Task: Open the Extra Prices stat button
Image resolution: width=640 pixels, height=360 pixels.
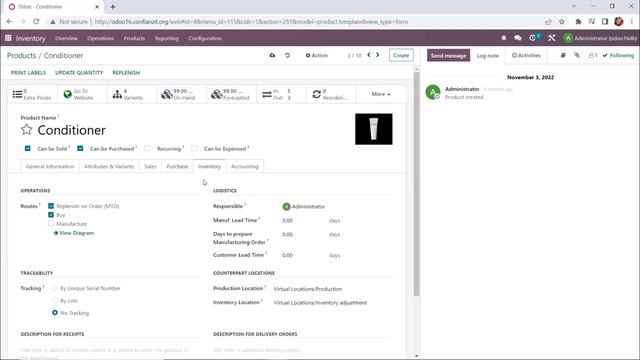Action: (32, 94)
